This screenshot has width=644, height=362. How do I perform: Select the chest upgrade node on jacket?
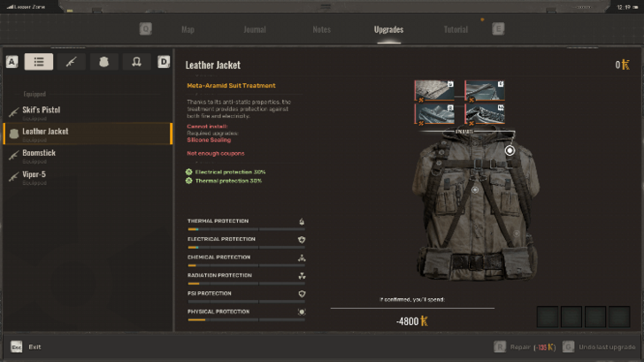475,189
